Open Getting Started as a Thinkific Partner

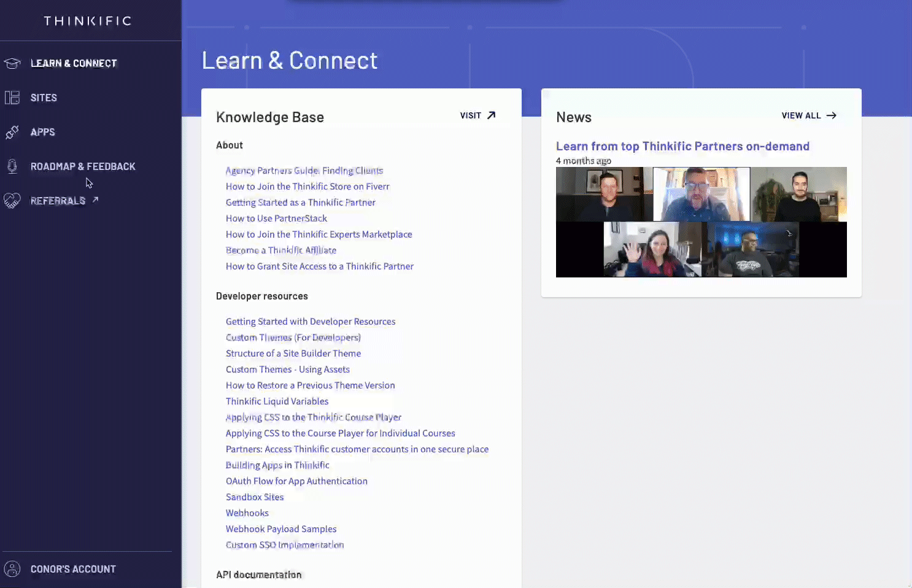(x=301, y=203)
